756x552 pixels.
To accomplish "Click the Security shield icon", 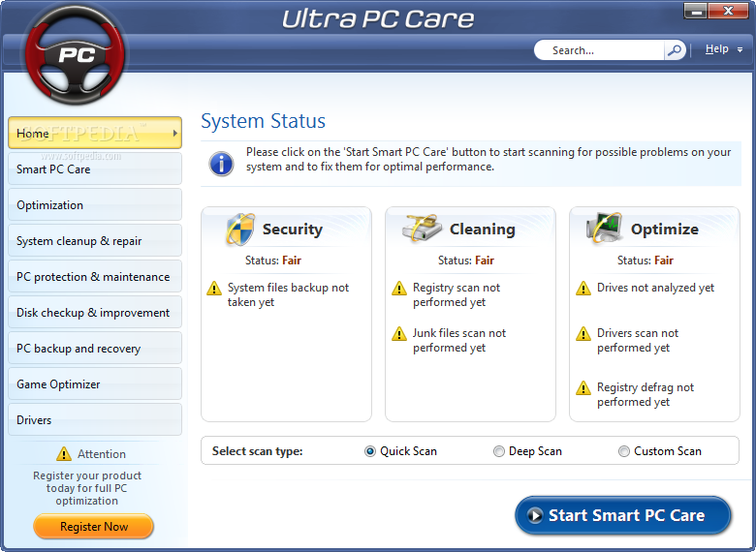I will pyautogui.click(x=239, y=230).
